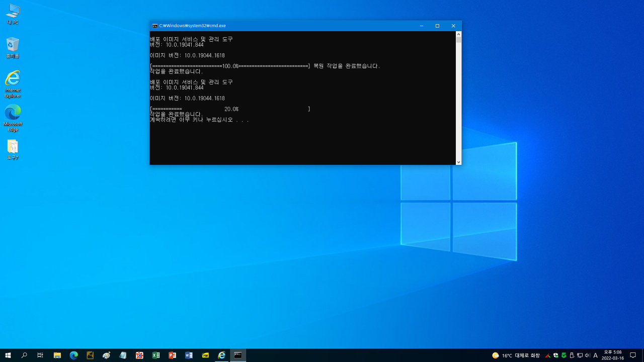Image resolution: width=644 pixels, height=362 pixels.
Task: Open the Windows Start menu
Action: point(8,355)
